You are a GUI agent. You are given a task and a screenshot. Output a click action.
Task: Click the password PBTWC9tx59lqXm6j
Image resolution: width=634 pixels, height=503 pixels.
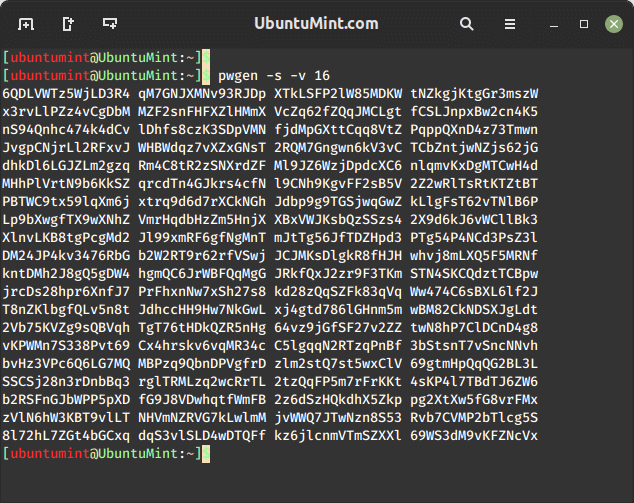(x=66, y=202)
